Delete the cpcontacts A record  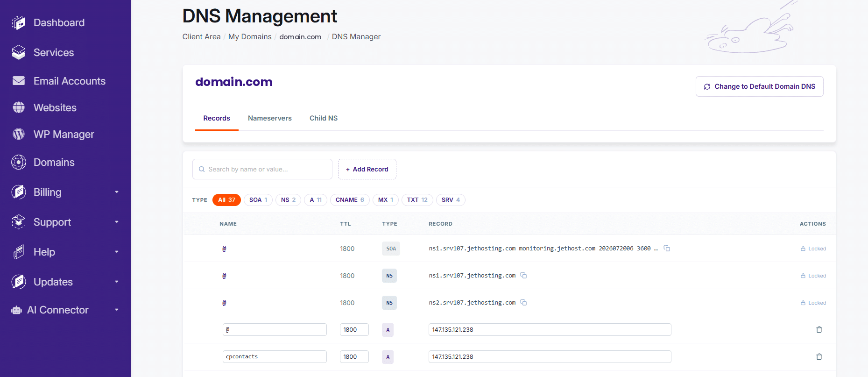click(819, 356)
